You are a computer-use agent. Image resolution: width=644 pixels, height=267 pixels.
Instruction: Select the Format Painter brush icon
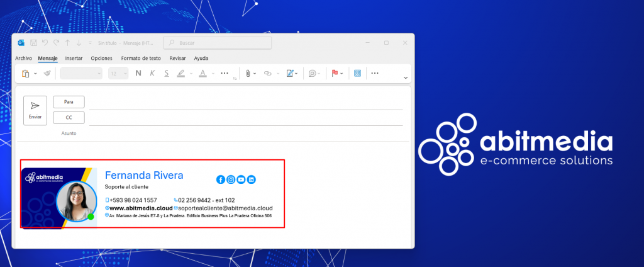pos(47,73)
